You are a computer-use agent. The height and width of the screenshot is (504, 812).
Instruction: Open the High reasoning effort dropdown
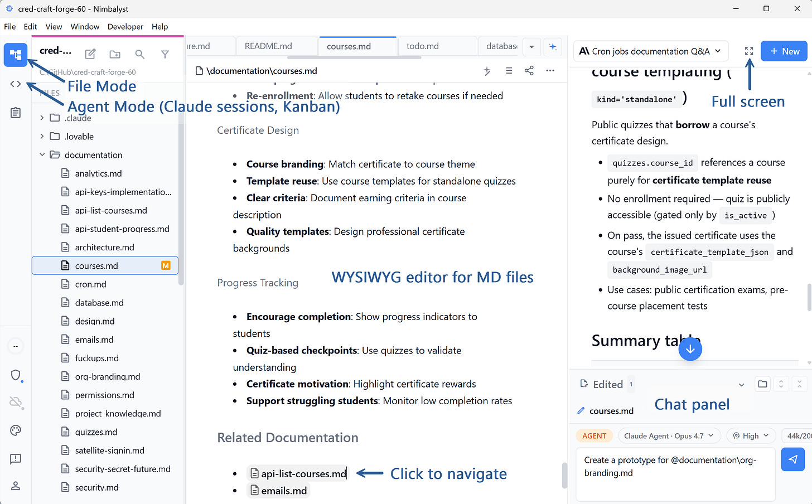pyautogui.click(x=751, y=435)
